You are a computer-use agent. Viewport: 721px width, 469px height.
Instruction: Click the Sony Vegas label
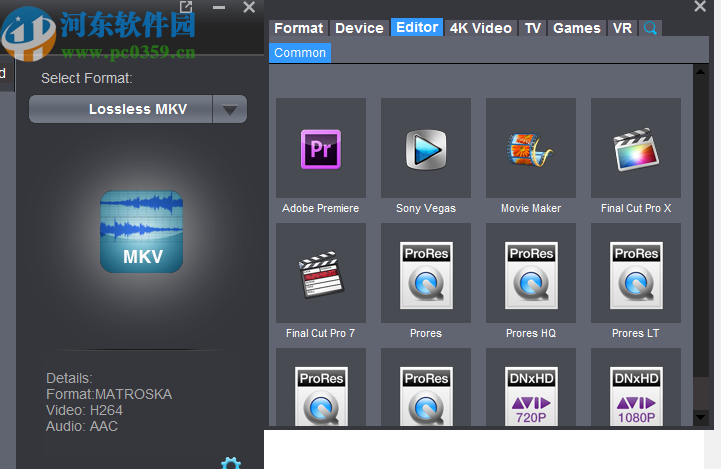426,208
